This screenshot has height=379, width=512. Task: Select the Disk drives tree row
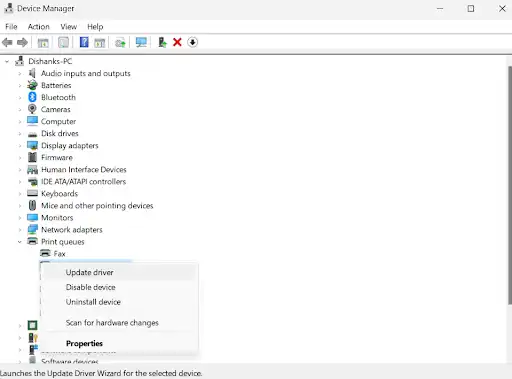(x=60, y=133)
